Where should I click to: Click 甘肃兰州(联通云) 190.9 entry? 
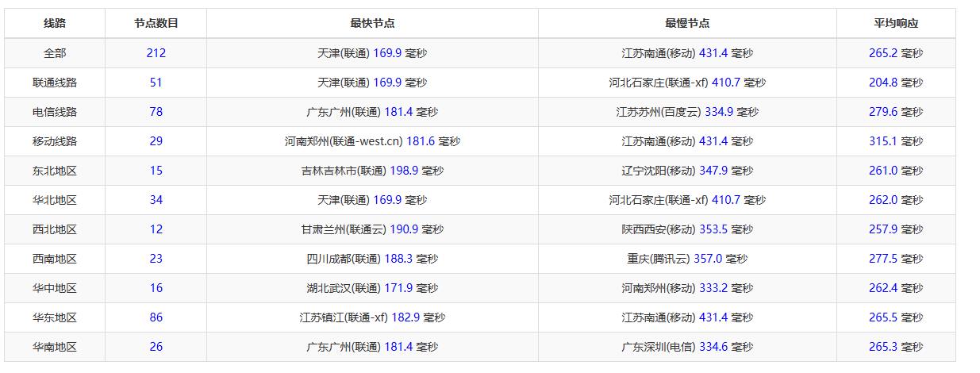tap(372, 229)
